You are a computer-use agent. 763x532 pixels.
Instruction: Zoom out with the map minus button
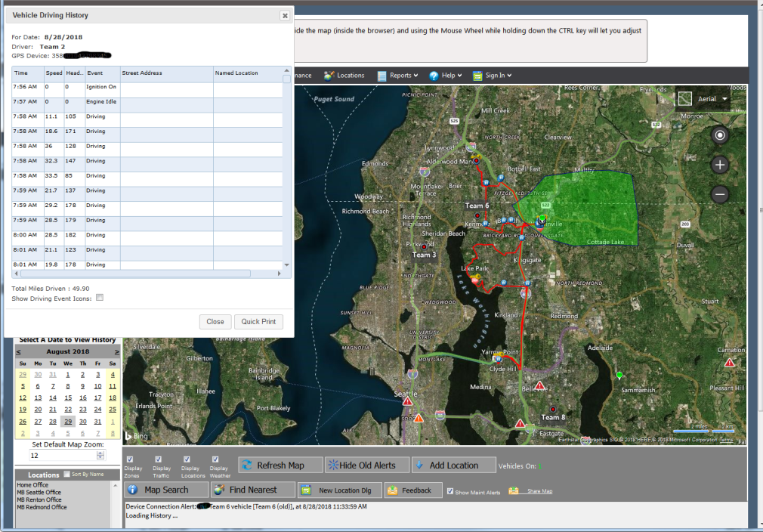[720, 194]
